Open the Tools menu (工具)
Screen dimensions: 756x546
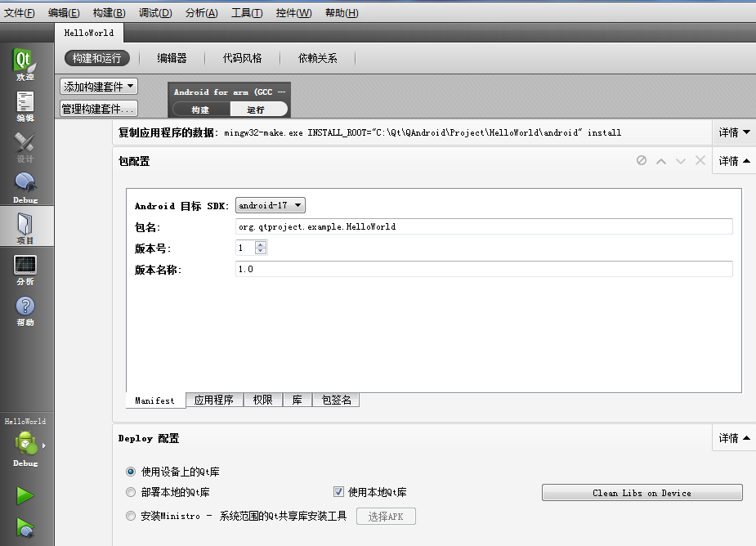coord(247,13)
